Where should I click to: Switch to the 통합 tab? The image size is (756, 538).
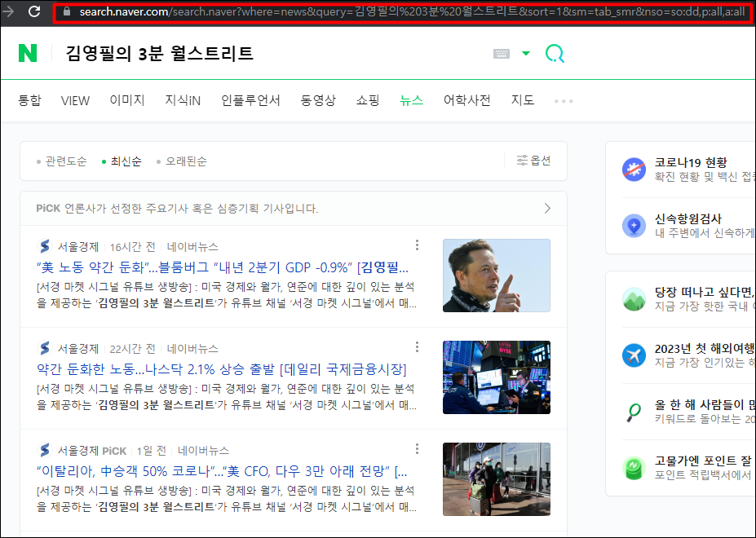29,100
